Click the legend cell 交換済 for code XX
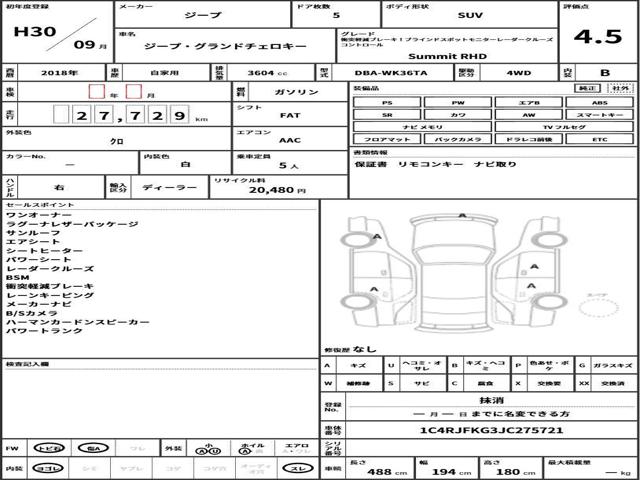Viewport: 640px width, 480px height. [x=612, y=383]
